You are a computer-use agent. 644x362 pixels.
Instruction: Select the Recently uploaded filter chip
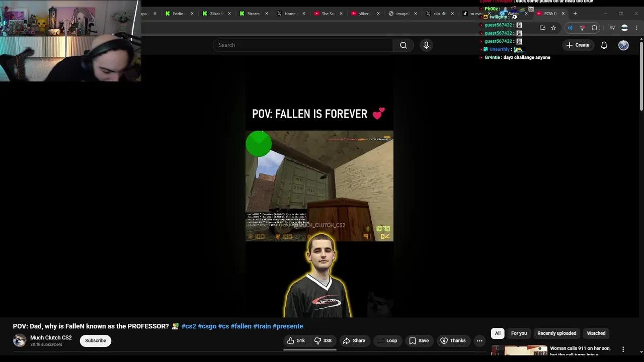tap(556, 333)
